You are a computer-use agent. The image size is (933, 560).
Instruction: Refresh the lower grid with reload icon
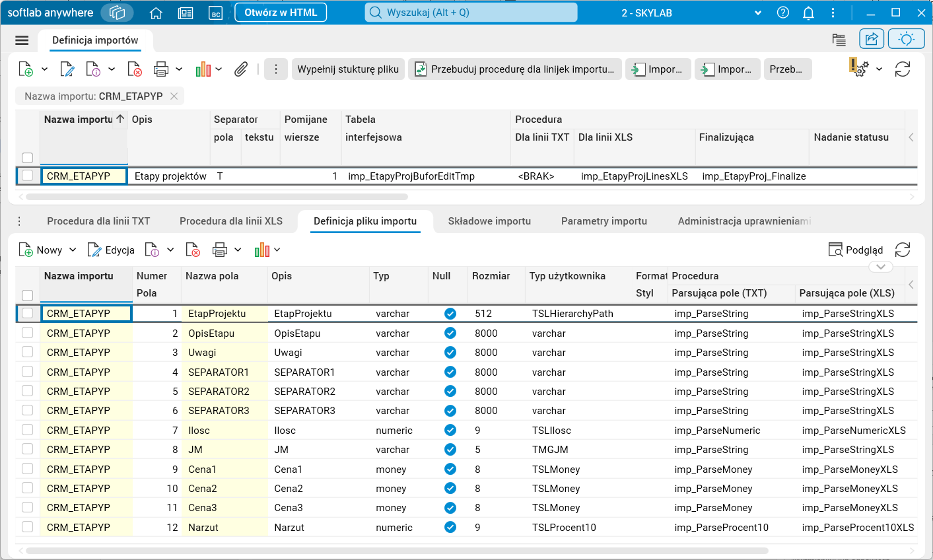coord(903,250)
